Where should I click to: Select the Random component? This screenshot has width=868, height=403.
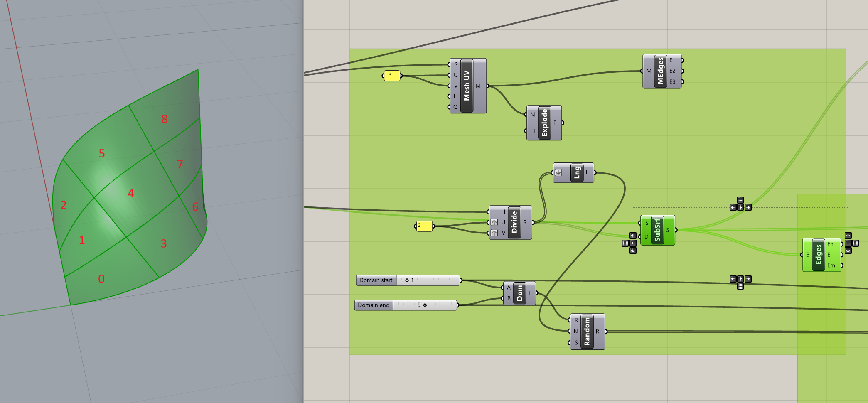tap(587, 332)
